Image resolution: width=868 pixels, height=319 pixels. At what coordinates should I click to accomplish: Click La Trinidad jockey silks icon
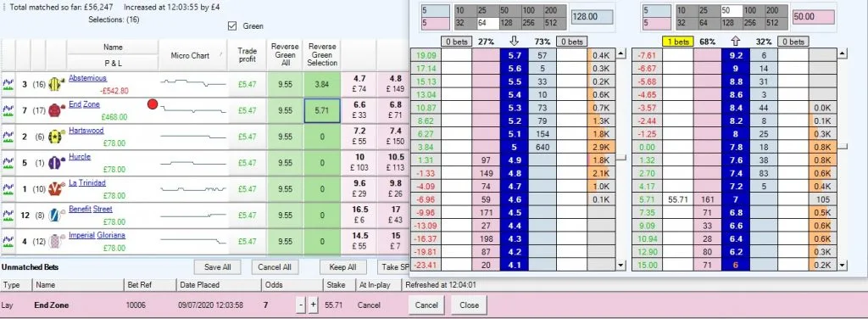coord(54,189)
